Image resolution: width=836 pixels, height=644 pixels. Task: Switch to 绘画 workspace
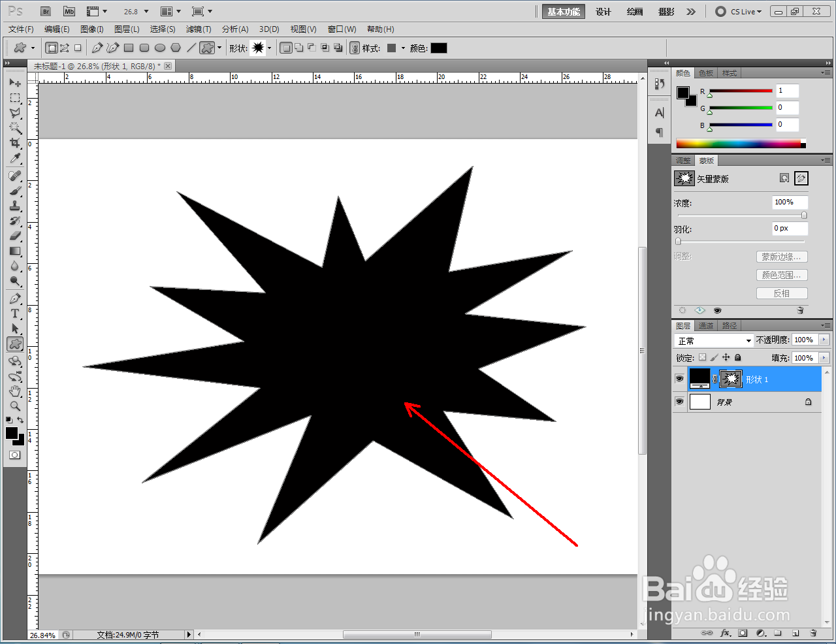(635, 12)
